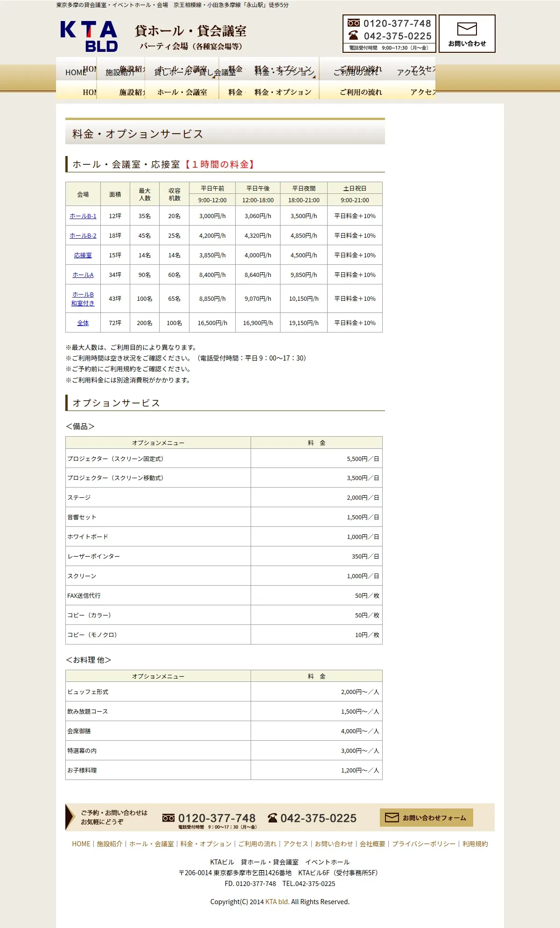Click 施設紹介 in the footer links
The width and height of the screenshot is (560, 928).
coord(110,843)
